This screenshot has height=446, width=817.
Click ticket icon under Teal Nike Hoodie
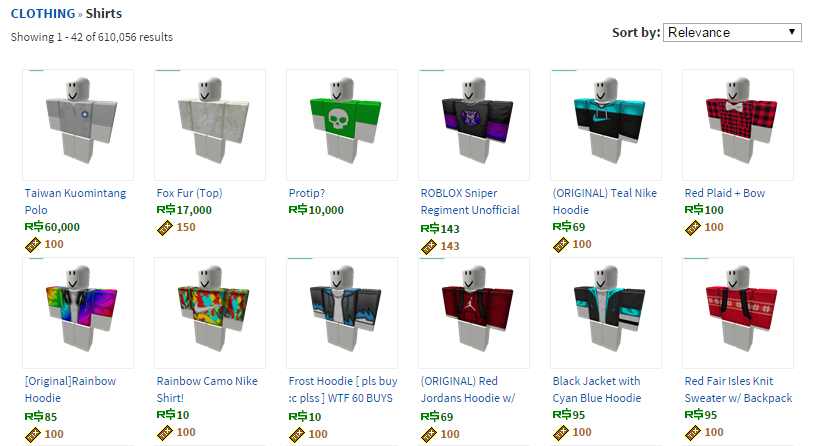(561, 245)
